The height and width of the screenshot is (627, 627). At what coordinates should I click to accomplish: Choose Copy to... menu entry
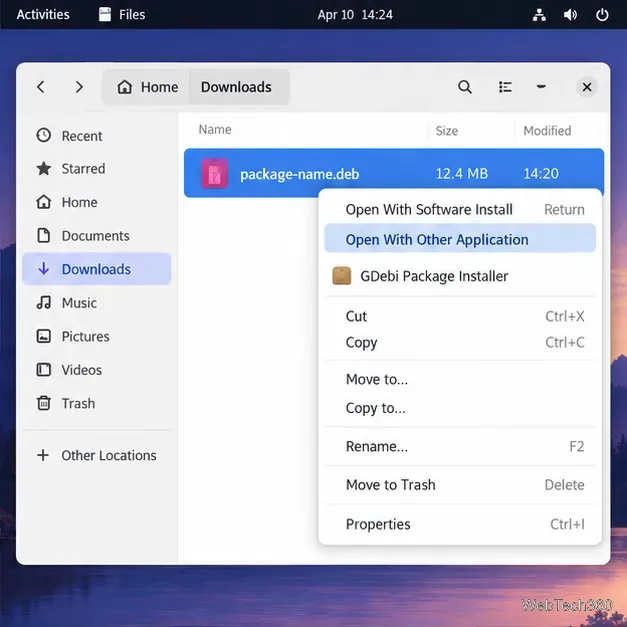point(460,408)
